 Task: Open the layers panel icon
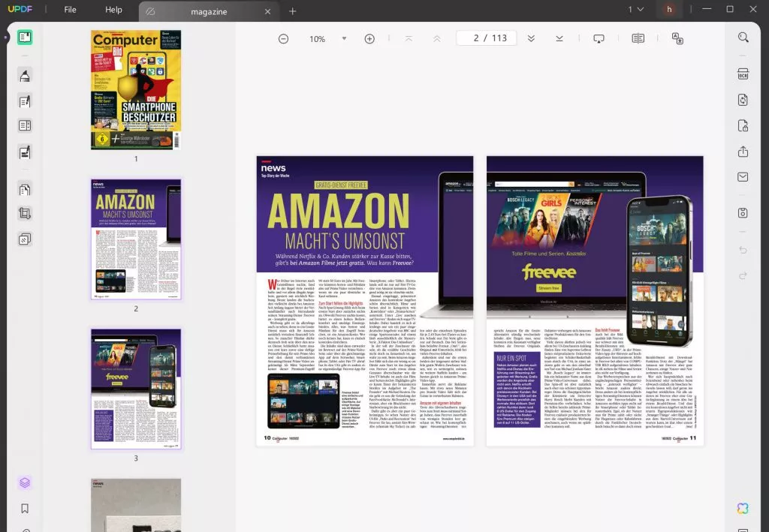point(25,483)
